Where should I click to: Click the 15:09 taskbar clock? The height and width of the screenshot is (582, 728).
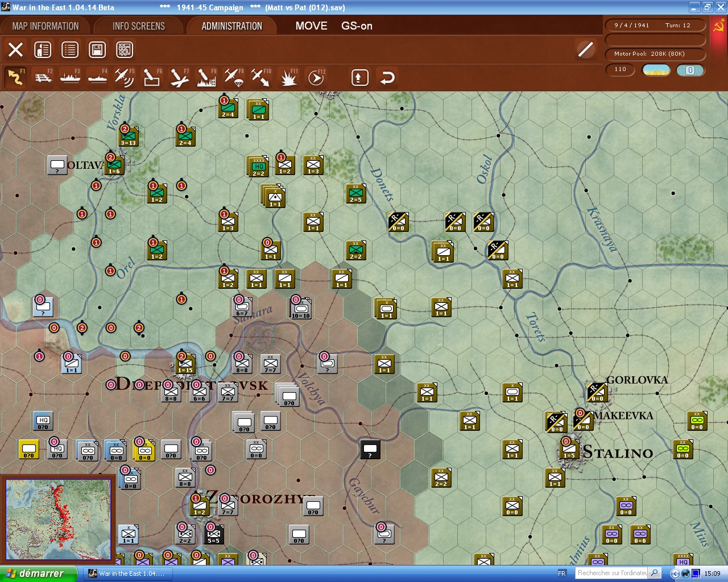(712, 573)
